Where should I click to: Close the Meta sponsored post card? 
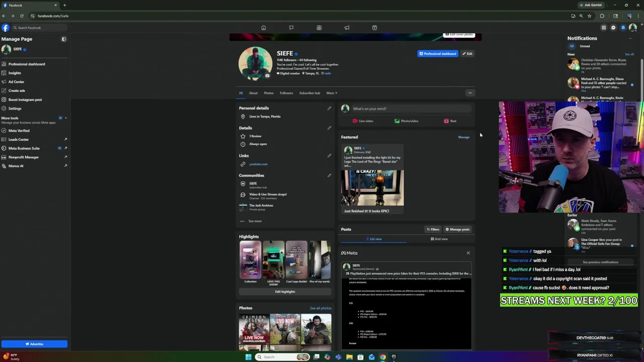[x=468, y=253]
